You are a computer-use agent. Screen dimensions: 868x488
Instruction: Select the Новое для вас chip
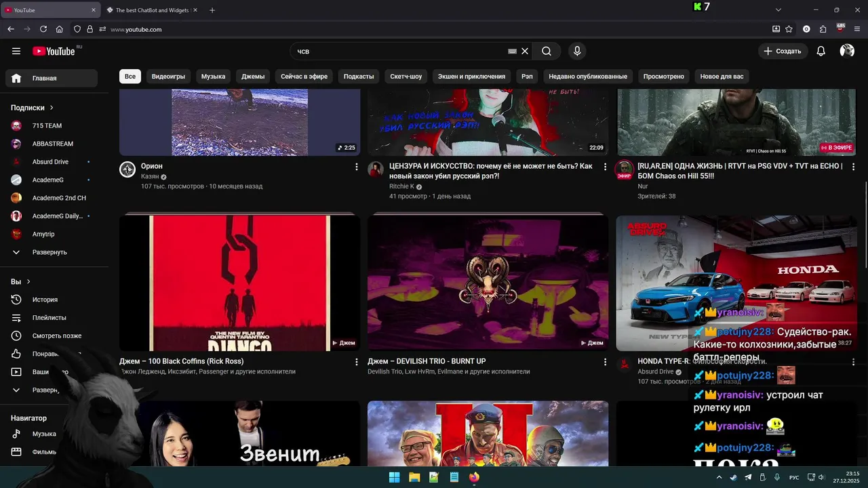click(x=722, y=77)
